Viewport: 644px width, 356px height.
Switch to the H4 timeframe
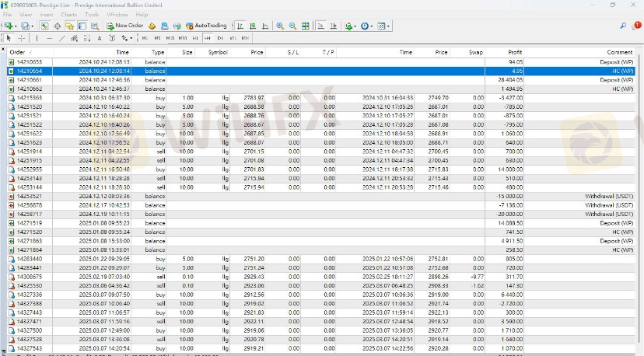point(208,37)
